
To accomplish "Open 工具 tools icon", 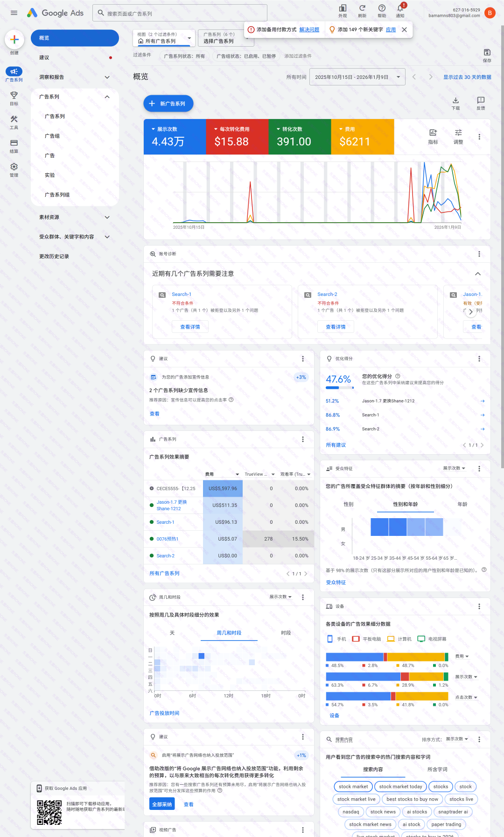I will 14,119.
